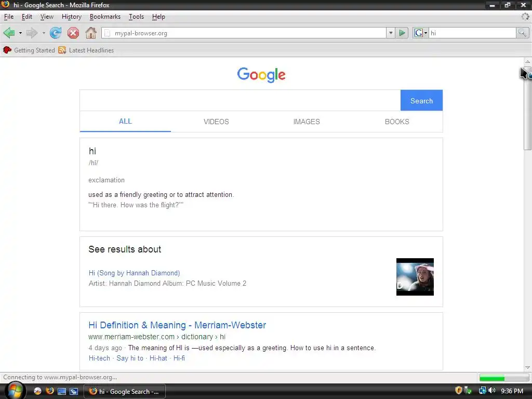Open the 'Hi-fi' sitelink
Image resolution: width=532 pixels, height=399 pixels.
click(179, 358)
